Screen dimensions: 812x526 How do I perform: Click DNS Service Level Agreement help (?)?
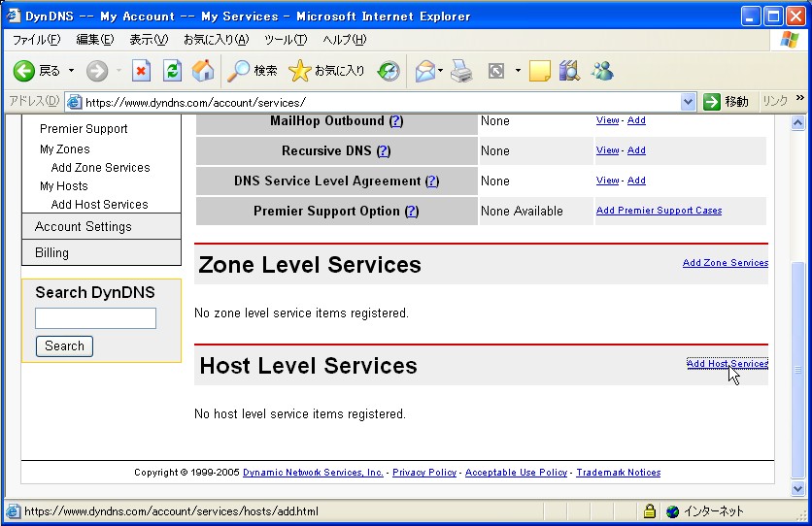tap(432, 181)
